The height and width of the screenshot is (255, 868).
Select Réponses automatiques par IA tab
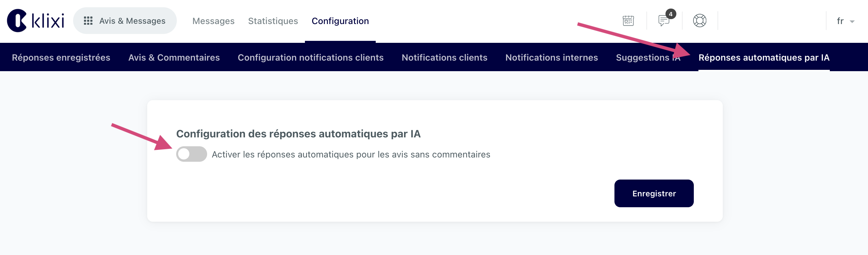(x=764, y=58)
